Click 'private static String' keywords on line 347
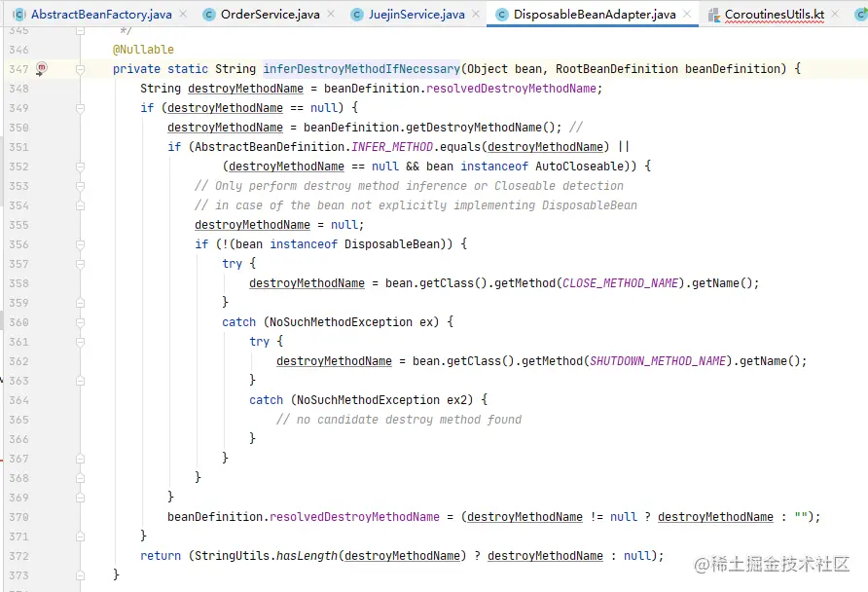The image size is (868, 592). coord(184,69)
